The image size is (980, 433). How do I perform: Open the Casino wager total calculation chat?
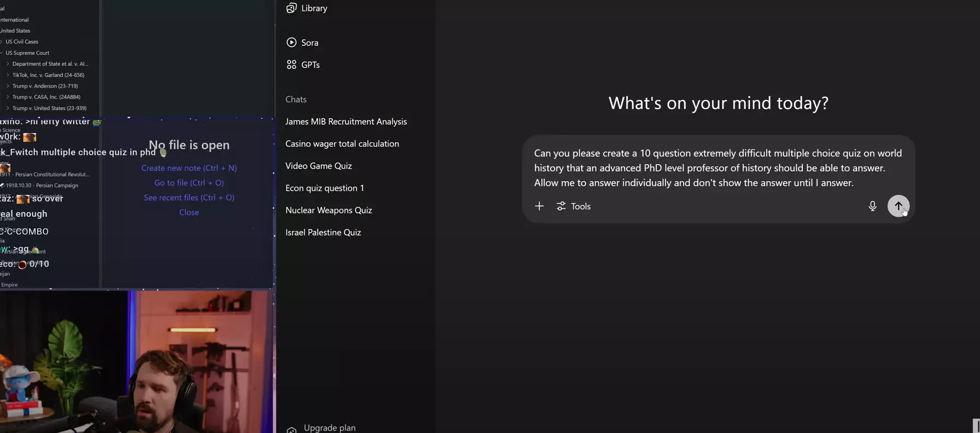pos(342,144)
